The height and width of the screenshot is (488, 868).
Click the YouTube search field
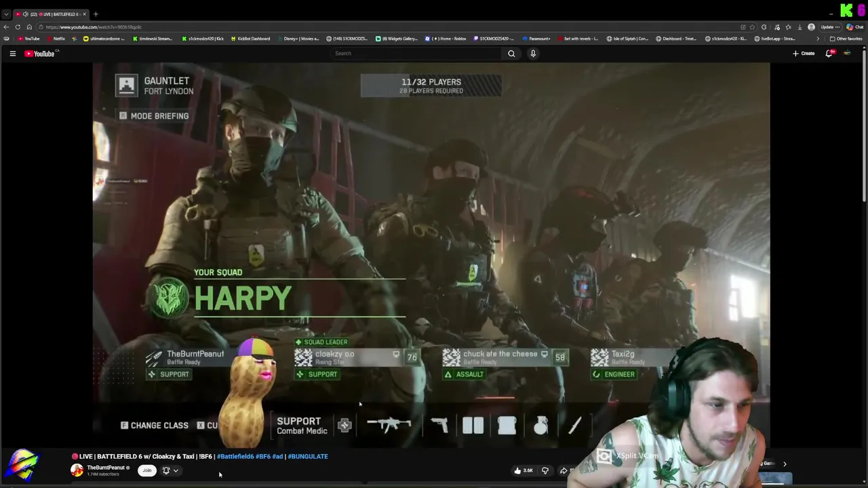[415, 54]
